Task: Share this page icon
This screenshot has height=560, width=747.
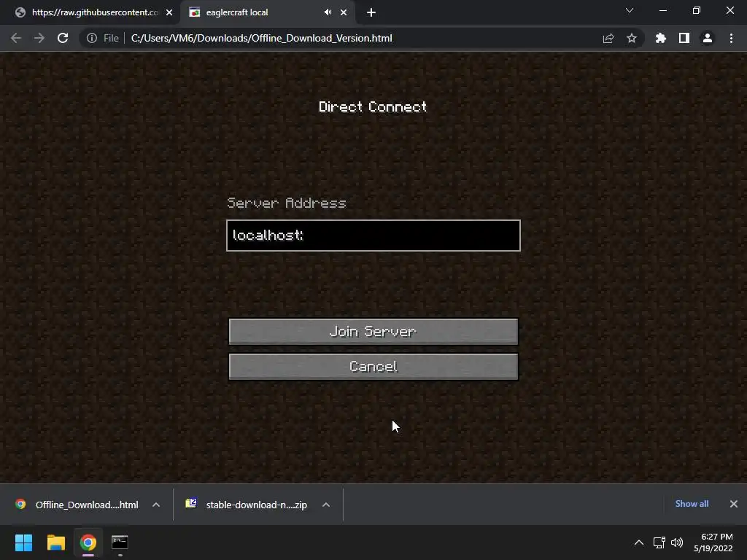Action: point(608,38)
